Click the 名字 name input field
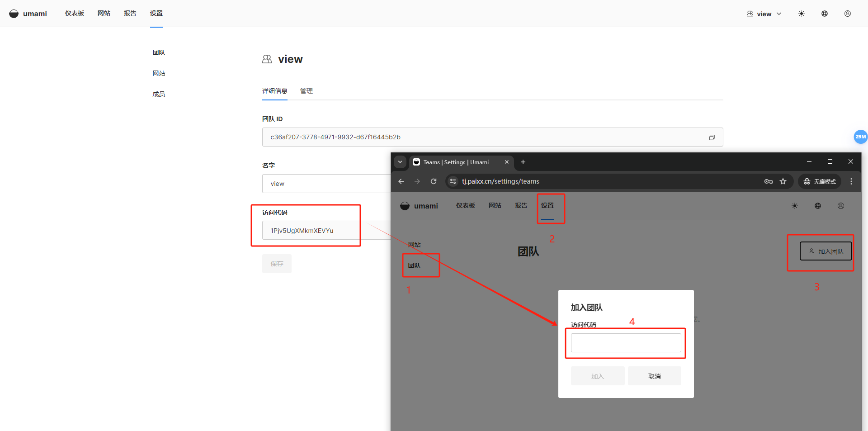 pyautogui.click(x=325, y=184)
